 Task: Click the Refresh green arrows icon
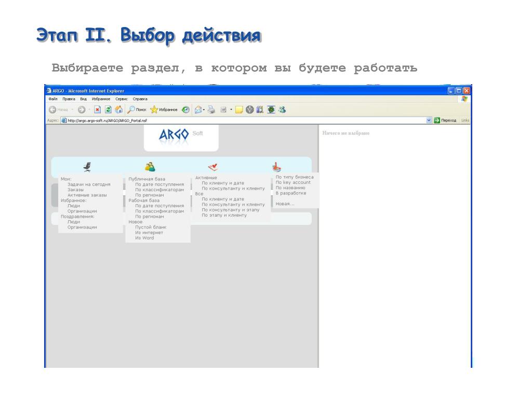tap(108, 110)
